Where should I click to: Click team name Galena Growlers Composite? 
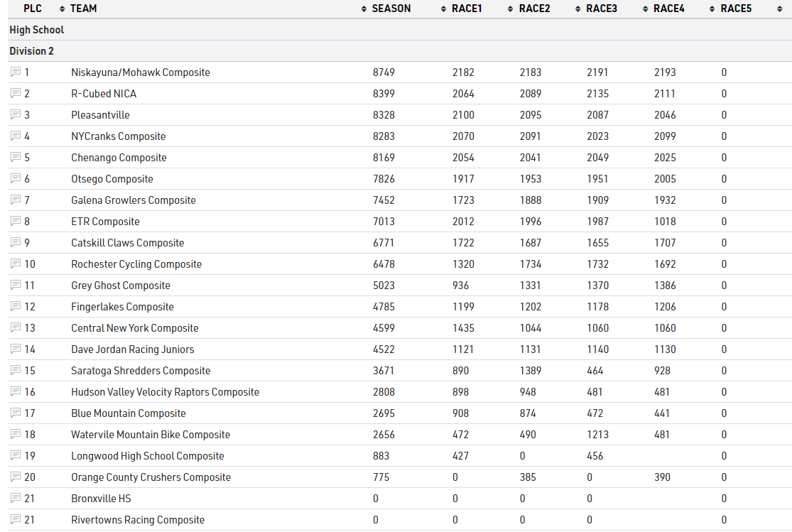pos(134,200)
